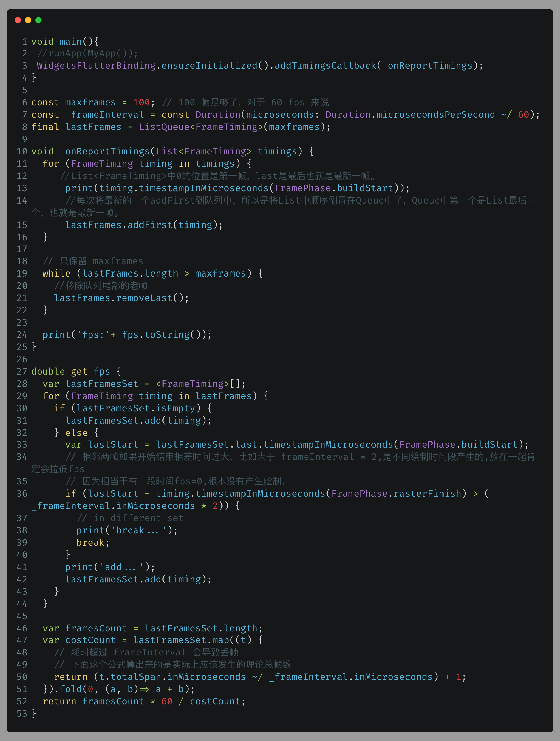Click ListQueue type name on line 8
Image resolution: width=560 pixels, height=741 pixels.
point(164,127)
